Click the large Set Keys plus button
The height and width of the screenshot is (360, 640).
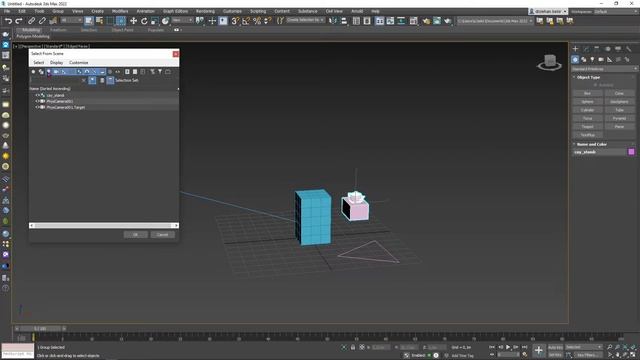(539, 350)
